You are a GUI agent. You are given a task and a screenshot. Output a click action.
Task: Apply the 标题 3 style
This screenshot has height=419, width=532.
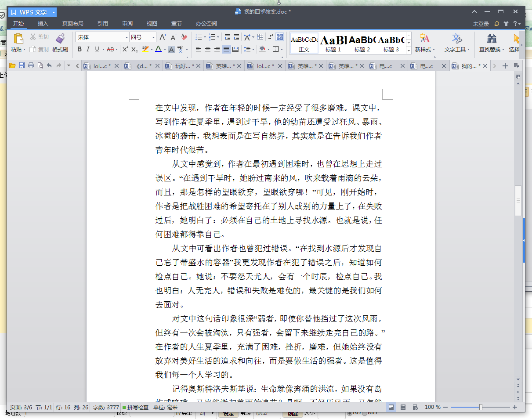click(391, 43)
